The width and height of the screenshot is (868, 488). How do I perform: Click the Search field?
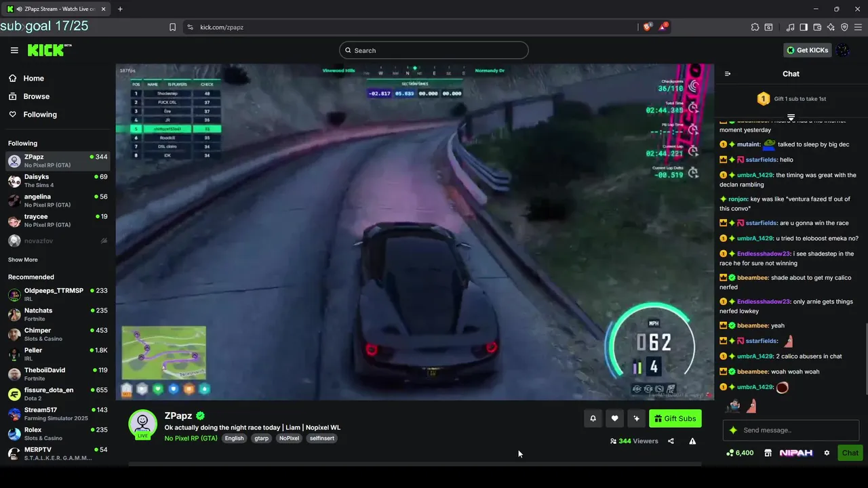(x=434, y=50)
